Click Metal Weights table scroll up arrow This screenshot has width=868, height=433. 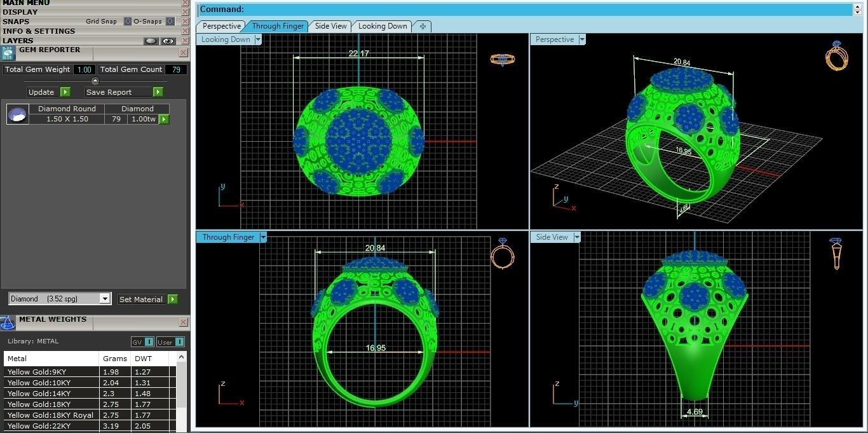coord(182,358)
